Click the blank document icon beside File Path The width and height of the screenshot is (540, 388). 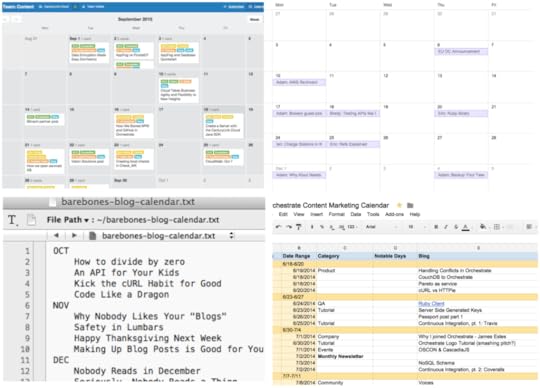[31, 220]
